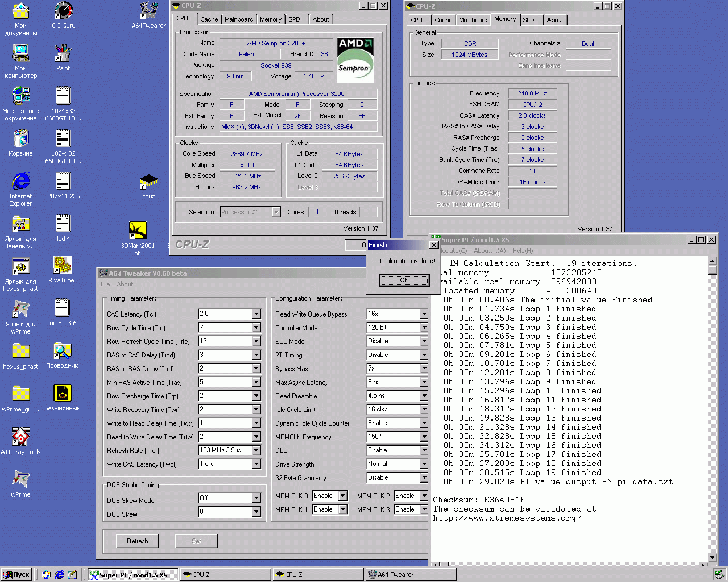Launch the RivaTuner desktop icon
The width and height of the screenshot is (728, 582).
[x=63, y=269]
